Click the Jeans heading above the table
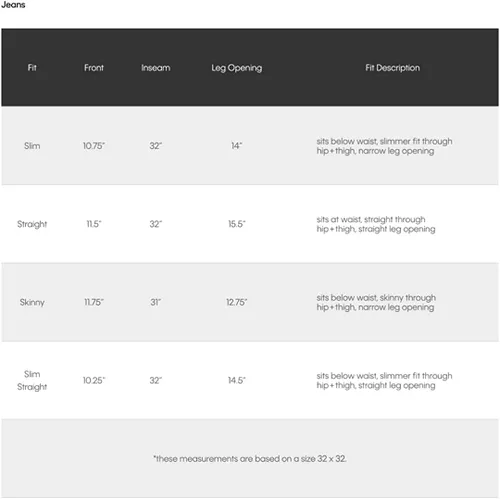Viewport: 500px width, 499px height. (x=13, y=5)
